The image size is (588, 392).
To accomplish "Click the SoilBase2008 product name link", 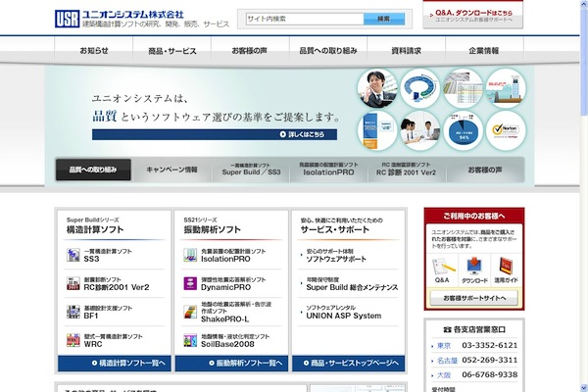I will click(x=227, y=344).
